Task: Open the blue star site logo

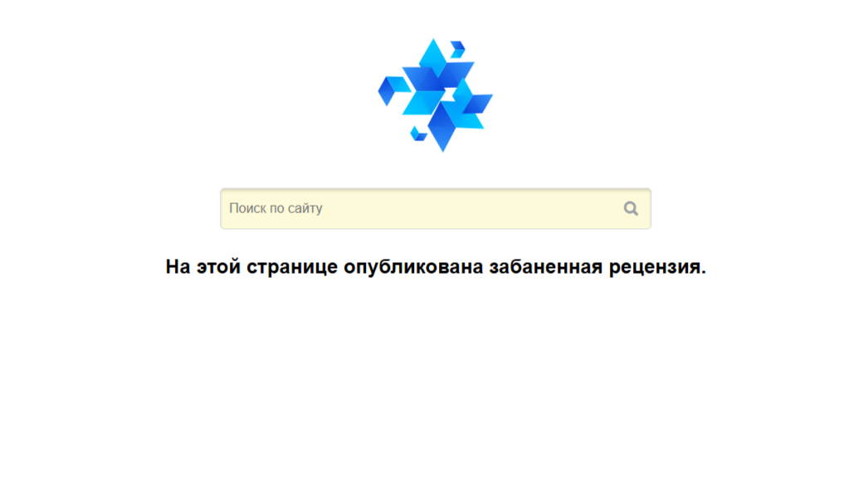Action: (x=435, y=95)
